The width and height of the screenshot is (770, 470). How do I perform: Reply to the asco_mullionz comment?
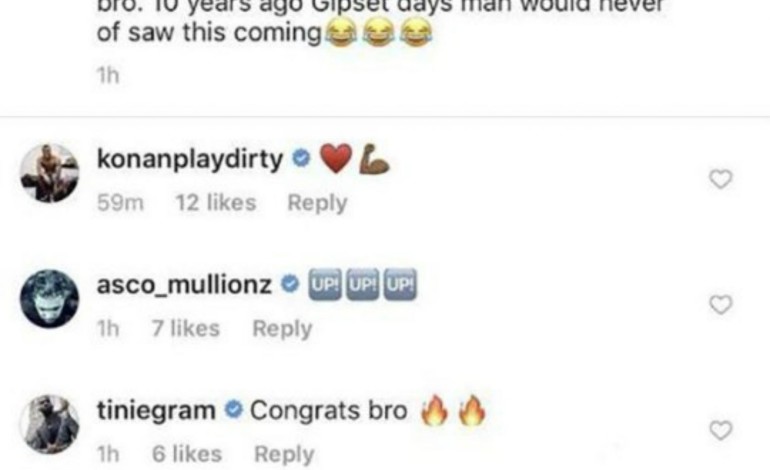pyautogui.click(x=282, y=329)
